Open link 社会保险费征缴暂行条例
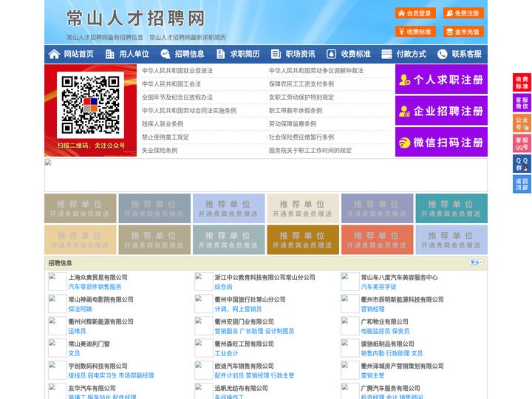 click(301, 137)
